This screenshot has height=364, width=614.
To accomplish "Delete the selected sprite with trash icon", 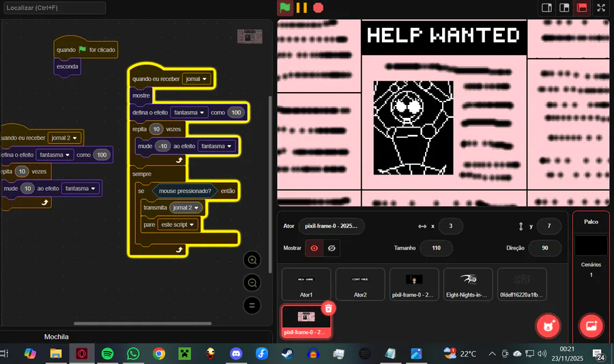I will pos(329,308).
